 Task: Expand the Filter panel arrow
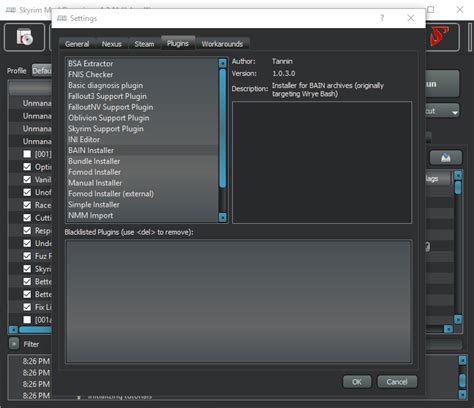[x=14, y=344]
